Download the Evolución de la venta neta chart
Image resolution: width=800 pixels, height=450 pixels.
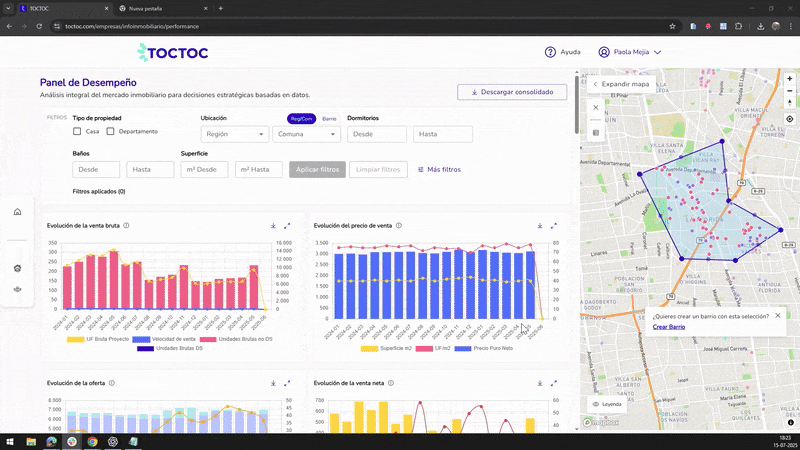[540, 383]
